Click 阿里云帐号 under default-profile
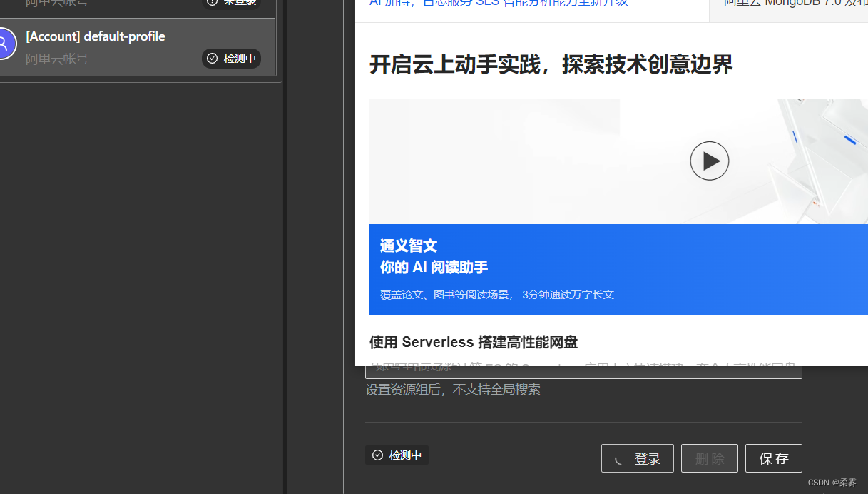868x494 pixels. click(57, 59)
